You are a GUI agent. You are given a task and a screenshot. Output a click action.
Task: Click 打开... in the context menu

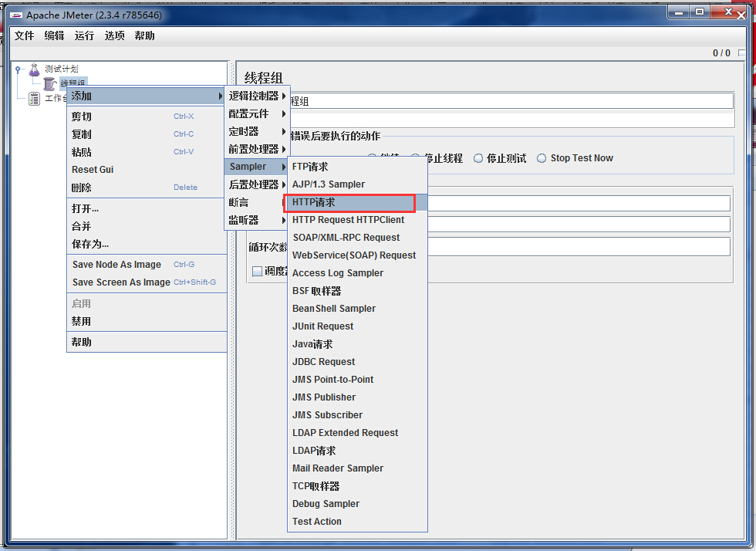coord(147,208)
